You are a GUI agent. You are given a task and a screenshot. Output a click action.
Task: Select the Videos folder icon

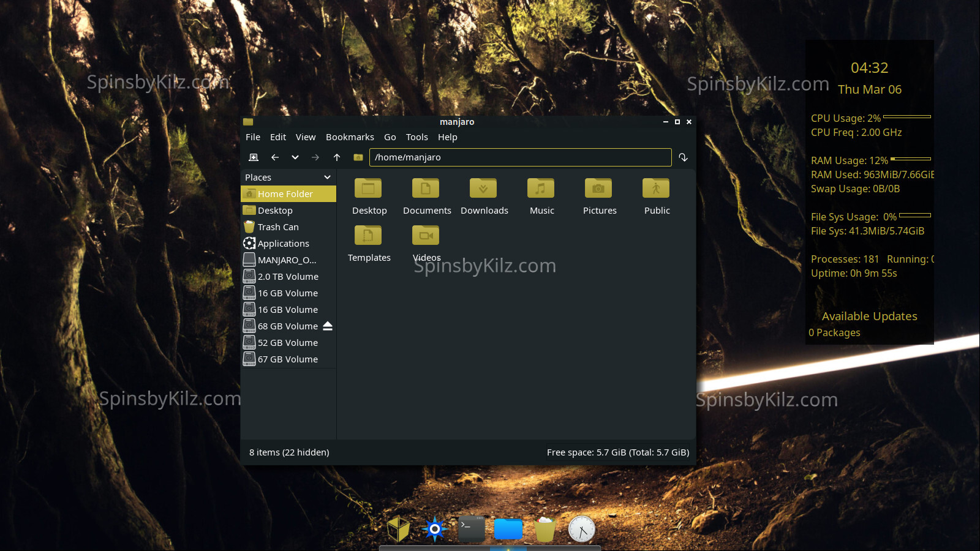(x=426, y=235)
